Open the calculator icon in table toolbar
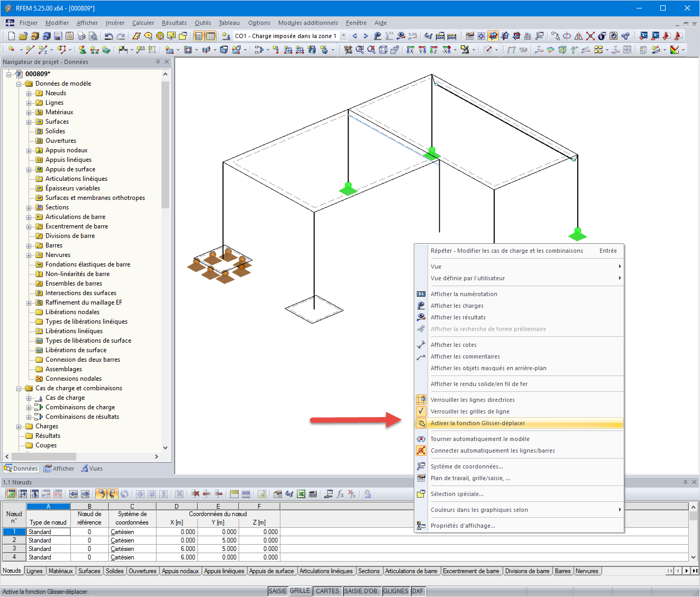This screenshot has height=597, width=700. tap(313, 494)
